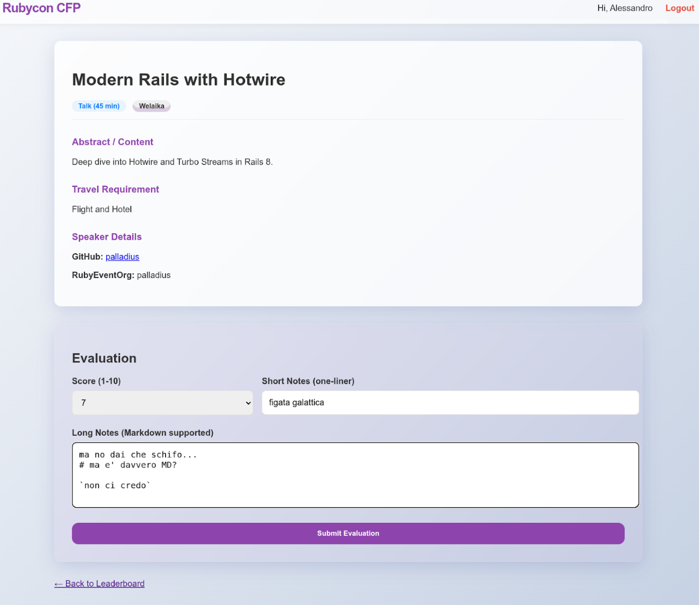This screenshot has width=700, height=605.
Task: Click the Logout link
Action: click(679, 8)
